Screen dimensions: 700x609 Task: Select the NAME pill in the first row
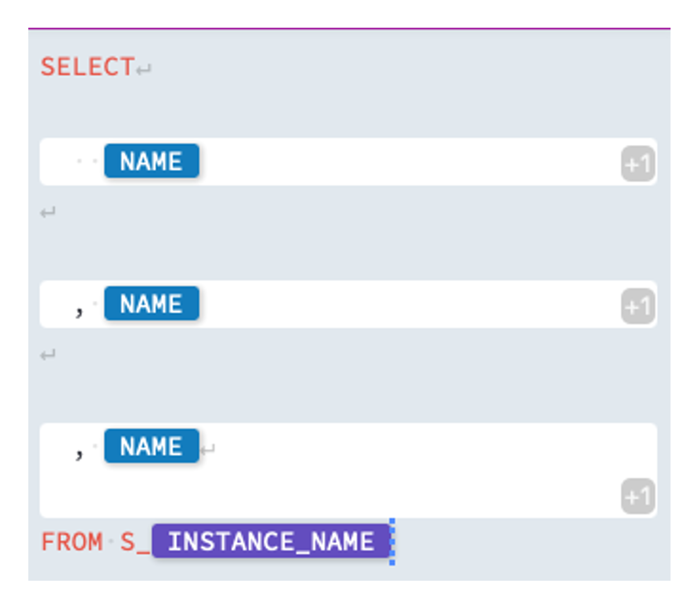151,161
